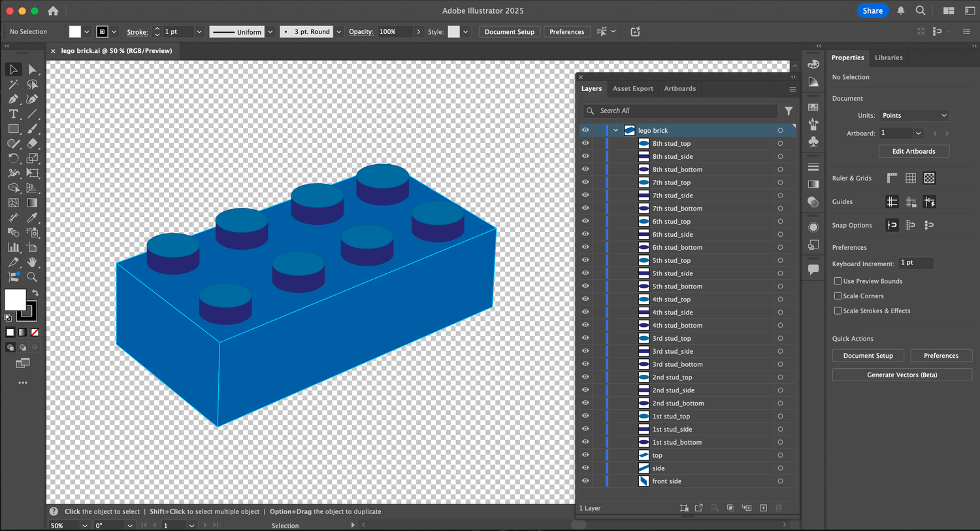The width and height of the screenshot is (980, 531).
Task: Click Document Setup in Quick Actions
Action: coord(868,356)
